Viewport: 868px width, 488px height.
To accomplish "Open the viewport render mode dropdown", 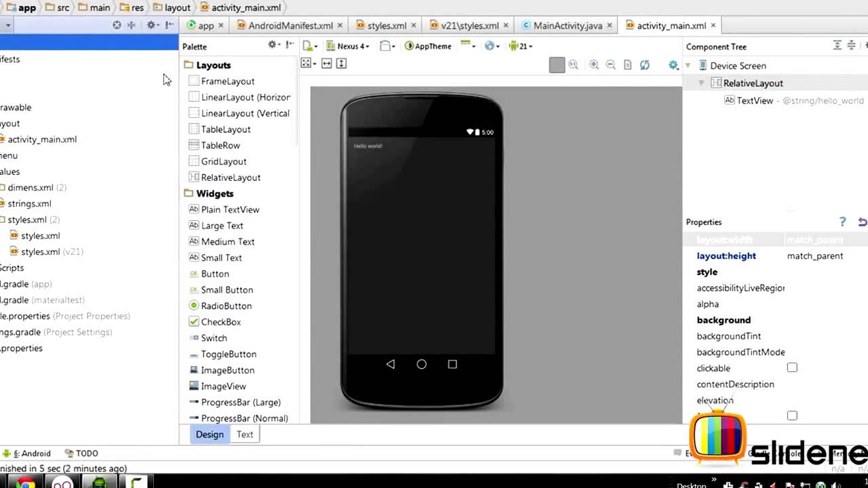I will [x=309, y=63].
